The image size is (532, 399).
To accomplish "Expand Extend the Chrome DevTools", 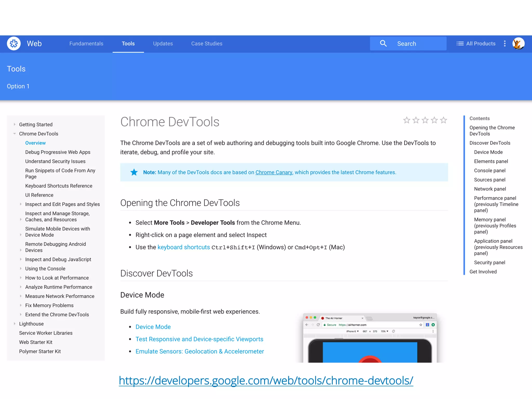I will pos(21,315).
